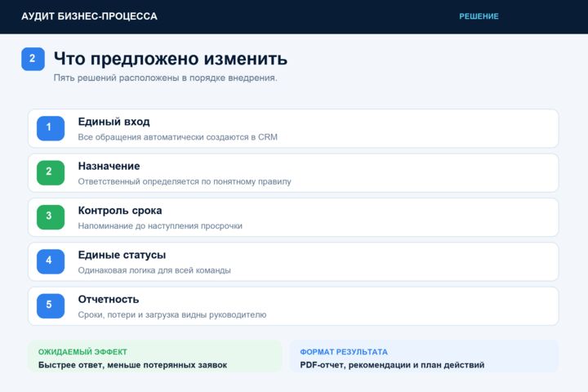588x392 pixels.
Task: Click text PDF-отчет, рекомендации и план действий
Action: click(x=392, y=365)
